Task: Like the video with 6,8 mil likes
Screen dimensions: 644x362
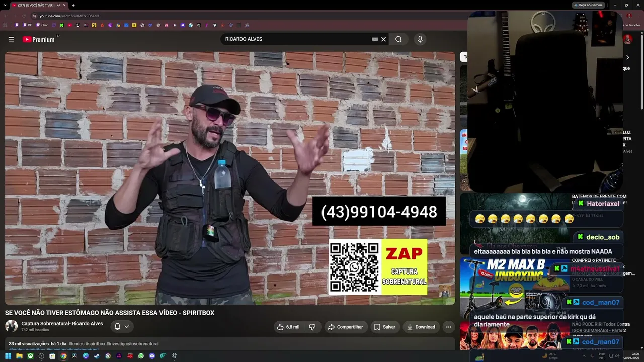Action: coord(288,327)
